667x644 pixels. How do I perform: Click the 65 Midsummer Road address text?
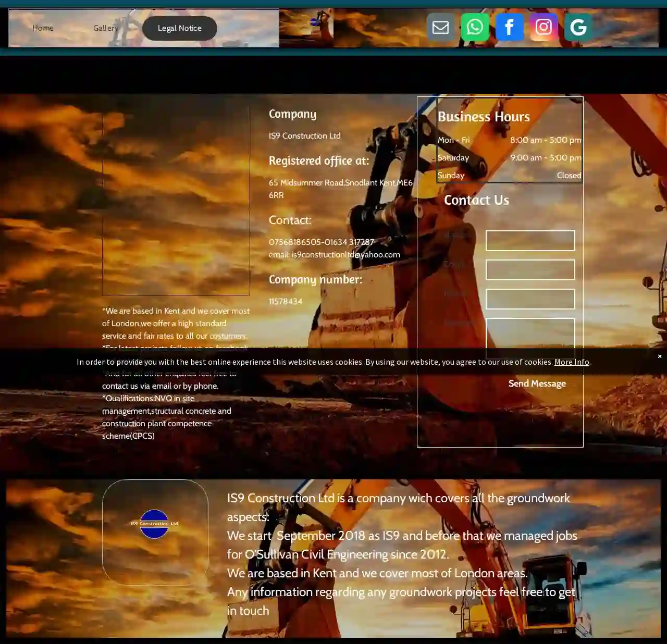point(341,189)
